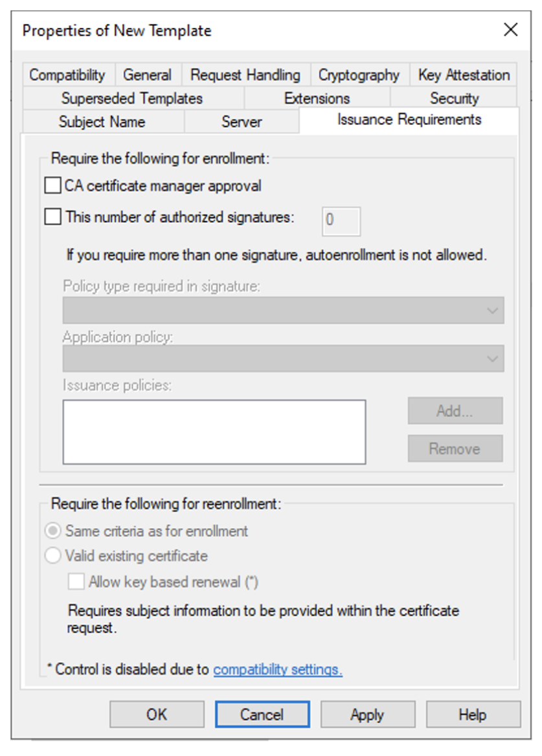Expand Policy type required in signature dropdown
Screen dimensions: 542x756
(x=283, y=310)
